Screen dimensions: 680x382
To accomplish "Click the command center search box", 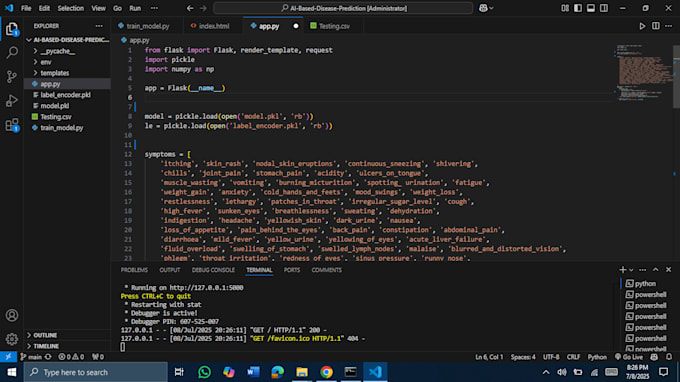I will pos(343,8).
